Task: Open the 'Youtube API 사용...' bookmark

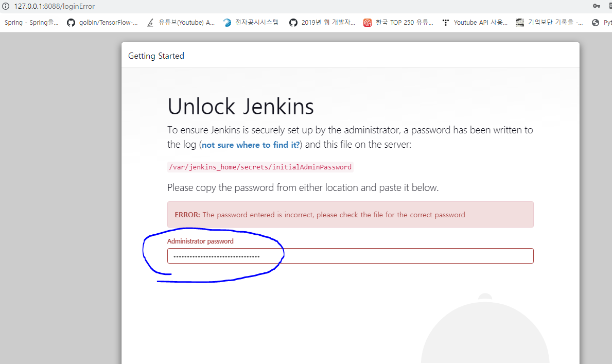Action: coord(475,23)
